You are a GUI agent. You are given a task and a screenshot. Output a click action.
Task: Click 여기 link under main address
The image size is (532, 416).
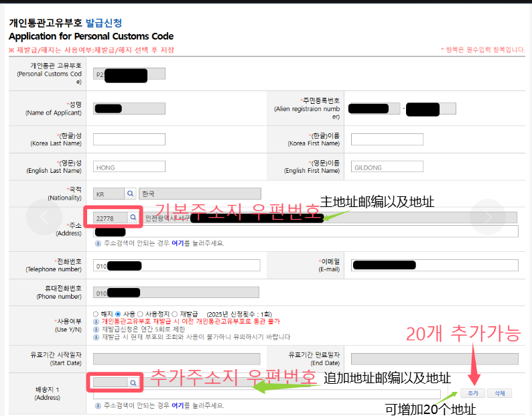178,243
